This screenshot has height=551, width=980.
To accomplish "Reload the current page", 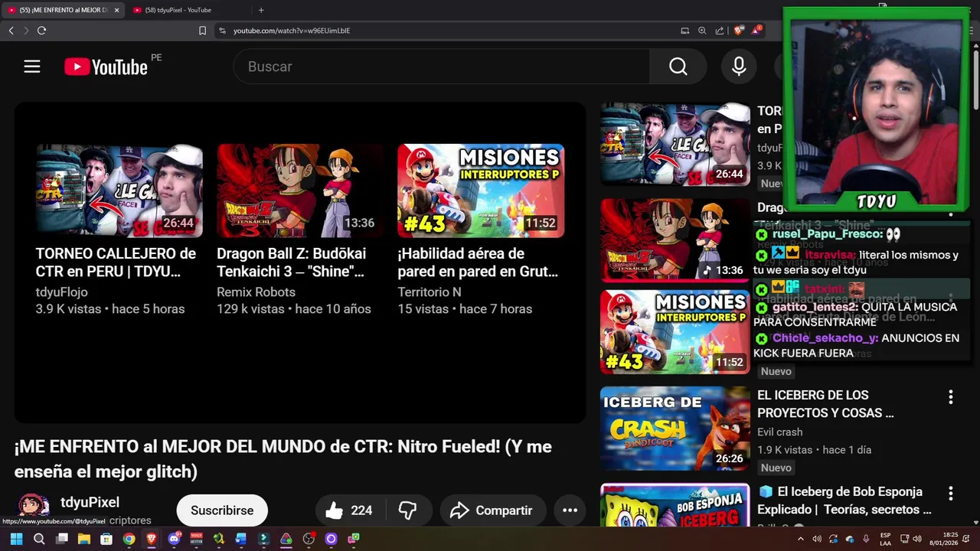I will point(41,31).
